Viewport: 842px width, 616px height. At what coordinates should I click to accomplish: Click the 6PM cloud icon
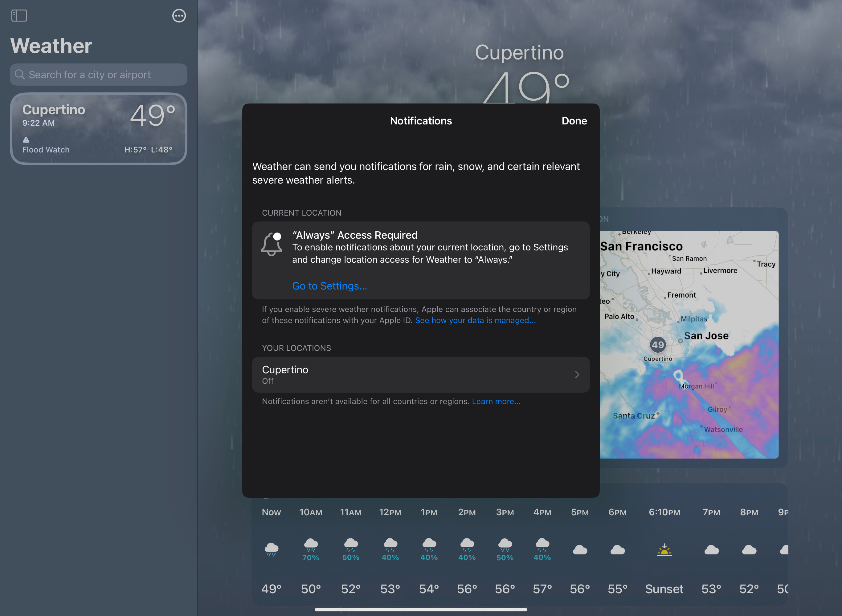coord(618,550)
